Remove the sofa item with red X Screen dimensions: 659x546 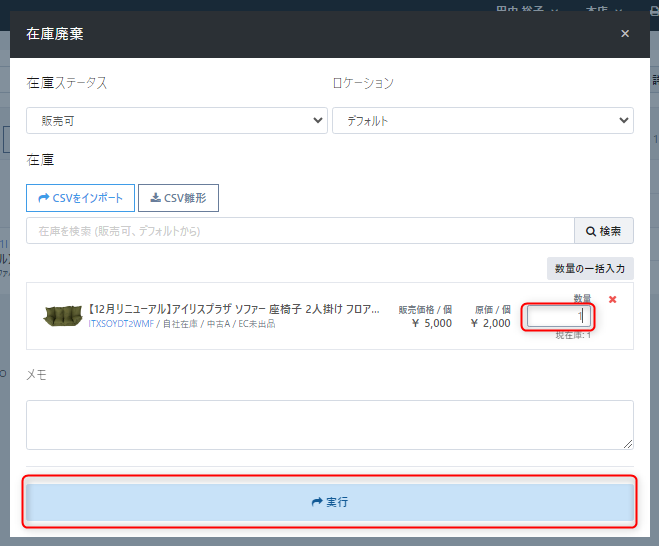click(x=613, y=299)
